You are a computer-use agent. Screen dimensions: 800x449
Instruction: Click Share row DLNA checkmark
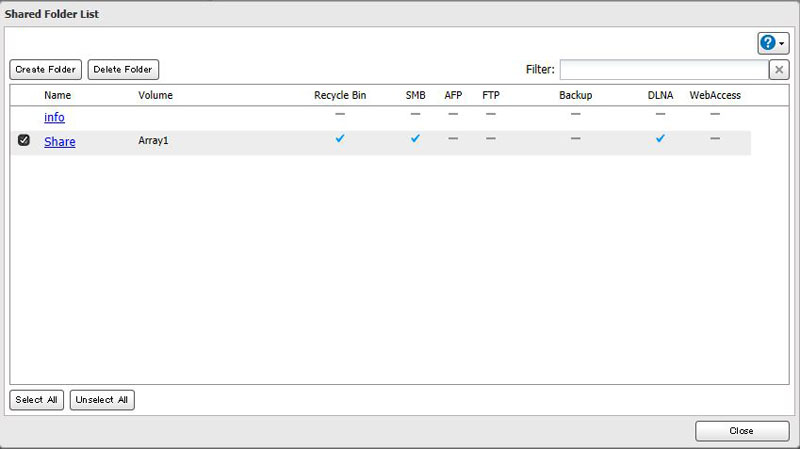point(660,138)
